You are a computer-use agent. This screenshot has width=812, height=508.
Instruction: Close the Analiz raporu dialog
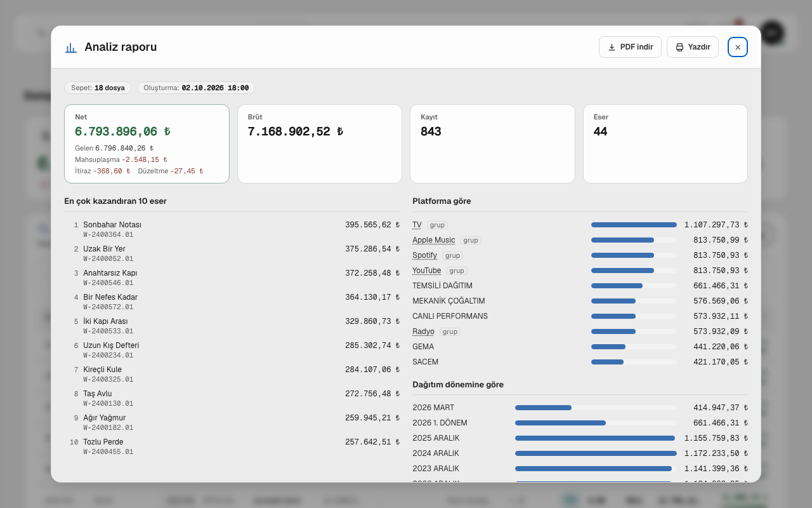coord(738,47)
